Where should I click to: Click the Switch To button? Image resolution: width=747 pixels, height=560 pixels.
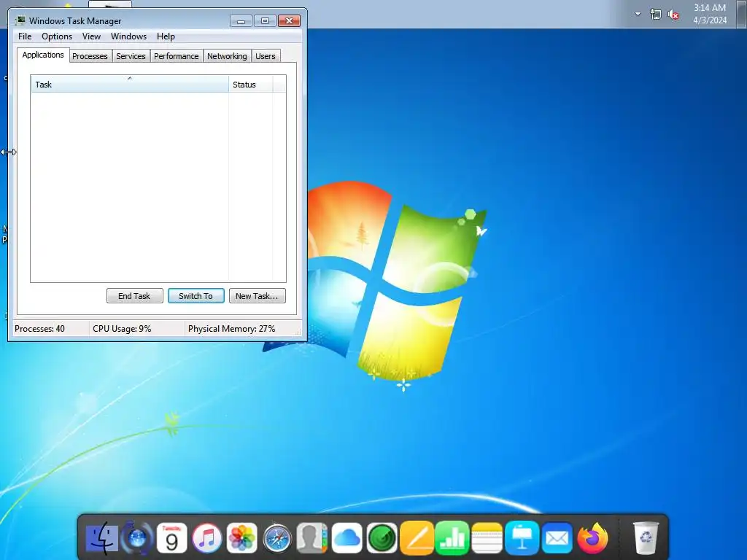point(196,296)
